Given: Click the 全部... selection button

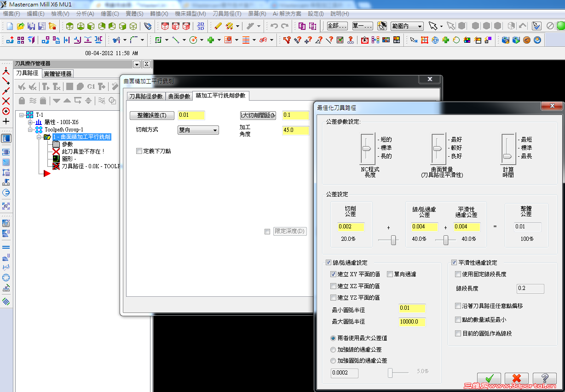Looking at the screenshot, I should [337, 26].
